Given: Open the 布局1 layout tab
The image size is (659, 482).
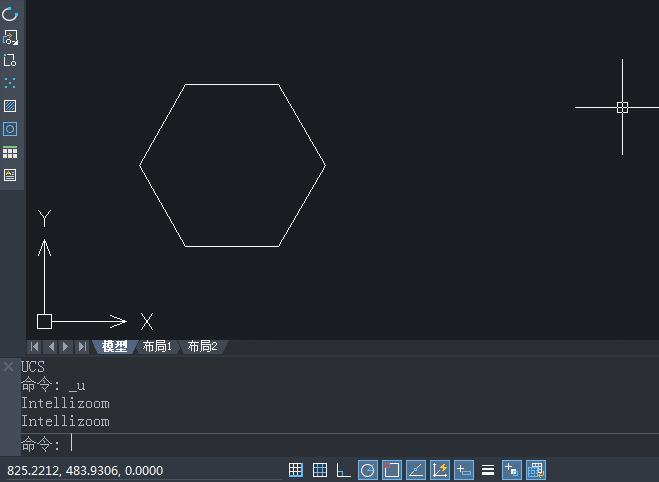Looking at the screenshot, I should click(x=157, y=347).
